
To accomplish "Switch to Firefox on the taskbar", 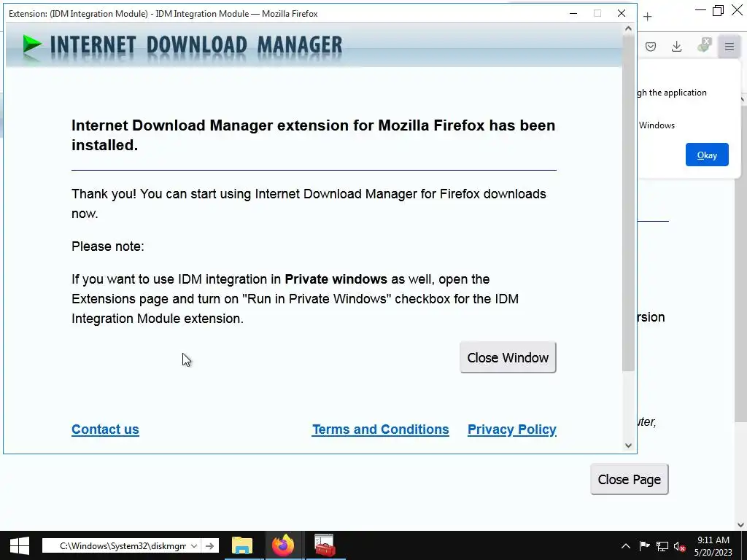I will [283, 545].
